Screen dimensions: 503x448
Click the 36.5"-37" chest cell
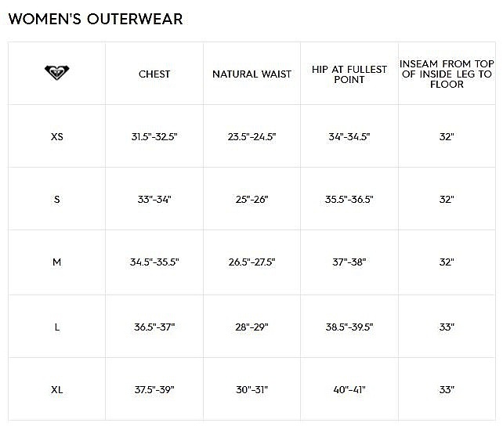click(x=154, y=327)
